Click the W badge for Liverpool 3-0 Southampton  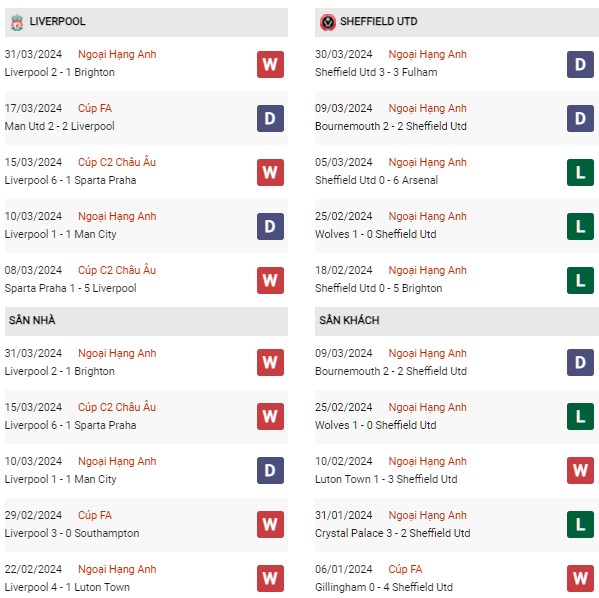270,524
